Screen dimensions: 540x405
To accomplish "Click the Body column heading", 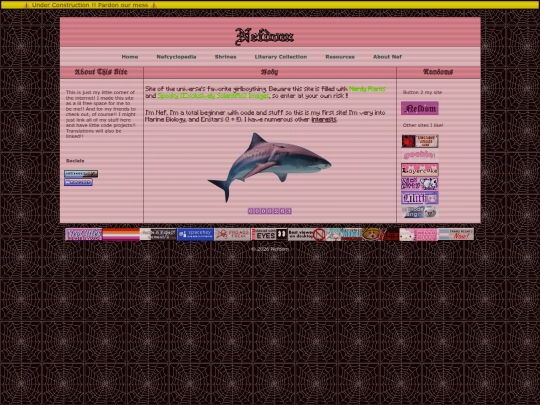I will pos(270,72).
